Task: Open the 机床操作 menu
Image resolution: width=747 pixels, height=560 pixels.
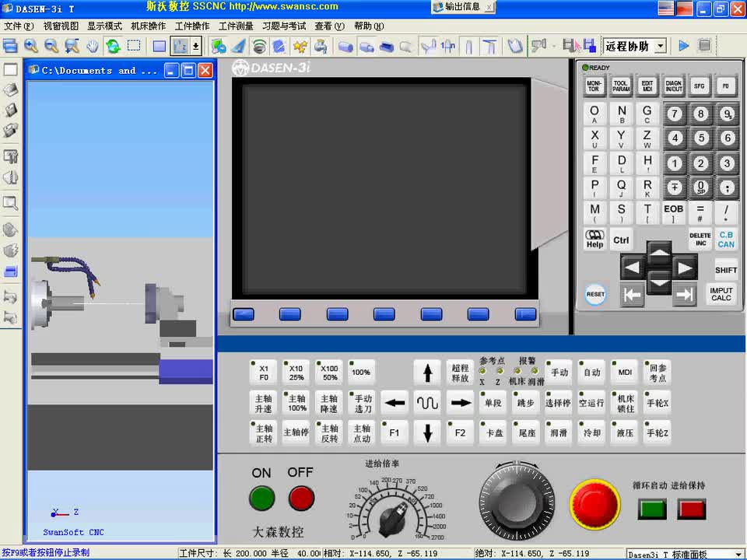Action: 148,26
